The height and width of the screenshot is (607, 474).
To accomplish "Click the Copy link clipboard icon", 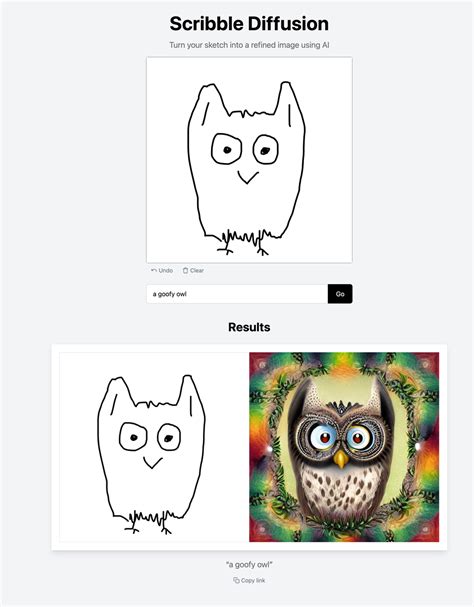I will (236, 580).
